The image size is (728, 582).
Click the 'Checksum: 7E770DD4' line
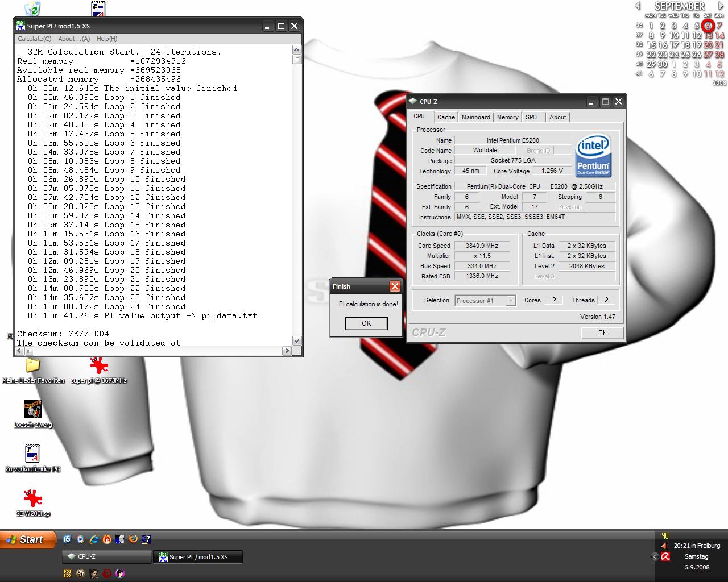pos(63,334)
